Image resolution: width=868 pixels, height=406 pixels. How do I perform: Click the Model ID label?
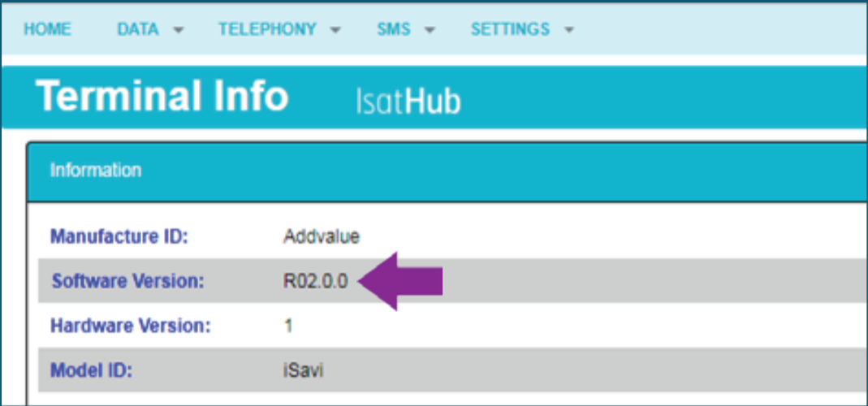[91, 370]
